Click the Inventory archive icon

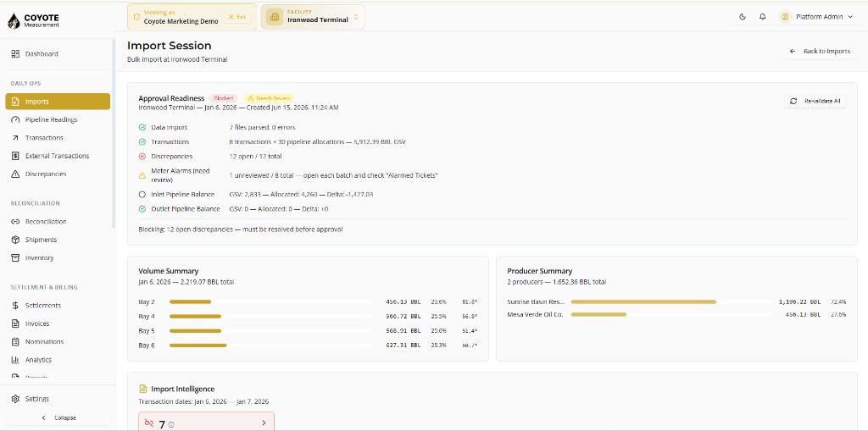pos(15,257)
